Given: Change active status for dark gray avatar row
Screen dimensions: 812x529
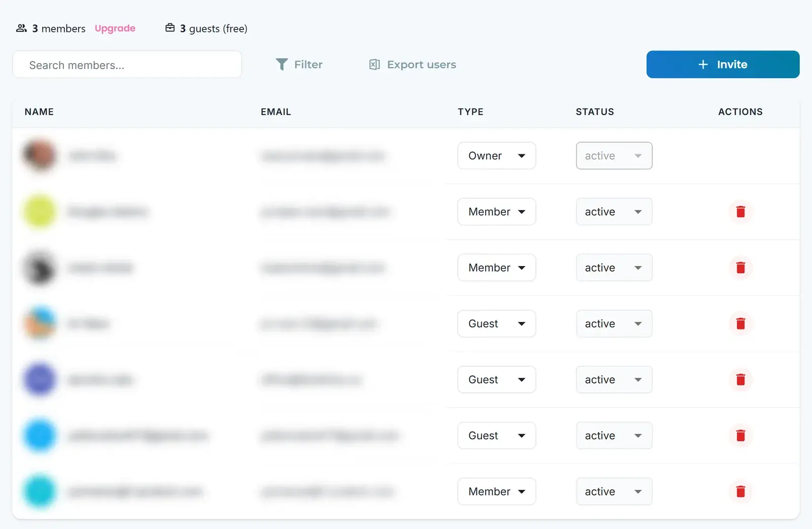Looking at the screenshot, I should click(x=614, y=268).
